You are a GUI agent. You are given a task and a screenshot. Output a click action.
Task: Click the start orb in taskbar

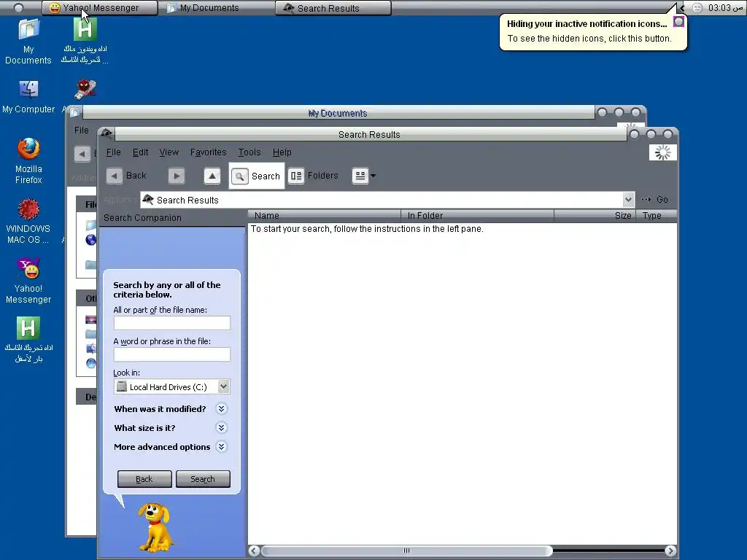click(x=18, y=7)
